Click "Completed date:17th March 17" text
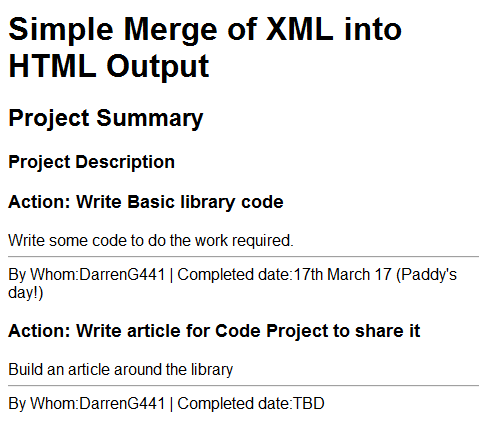 pyautogui.click(x=284, y=275)
